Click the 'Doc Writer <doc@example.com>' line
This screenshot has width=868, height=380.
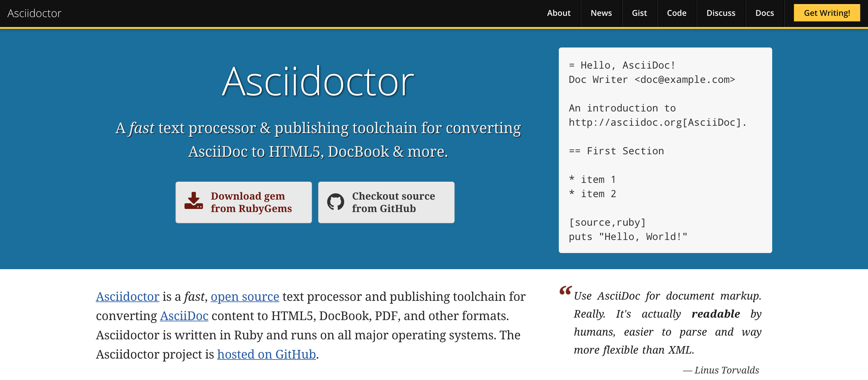tap(652, 80)
